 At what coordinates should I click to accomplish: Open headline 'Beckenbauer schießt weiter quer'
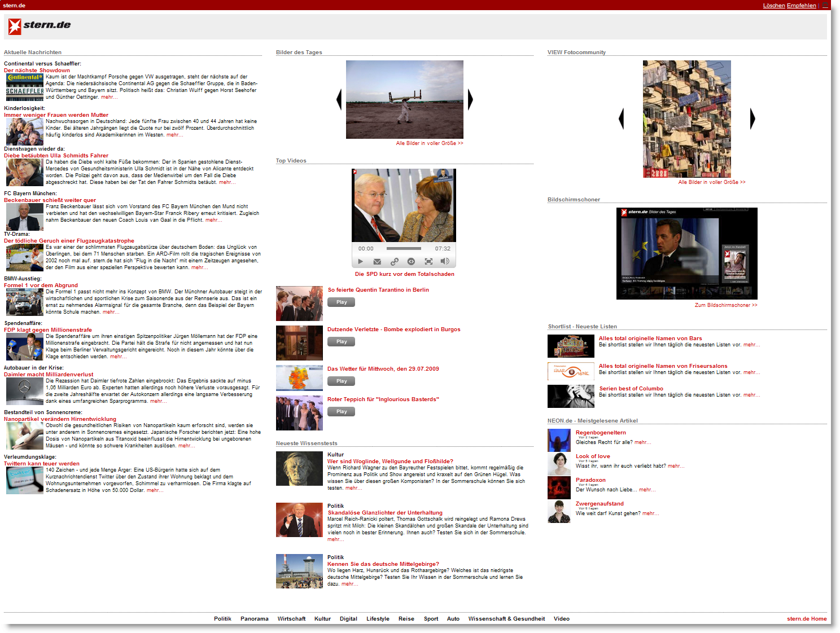(50, 200)
